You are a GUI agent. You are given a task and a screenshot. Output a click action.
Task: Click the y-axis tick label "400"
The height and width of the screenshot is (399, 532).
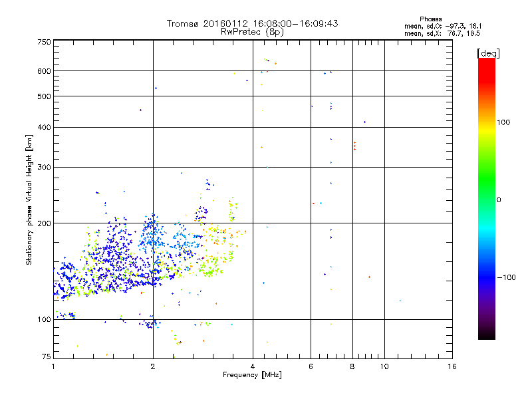(x=44, y=128)
